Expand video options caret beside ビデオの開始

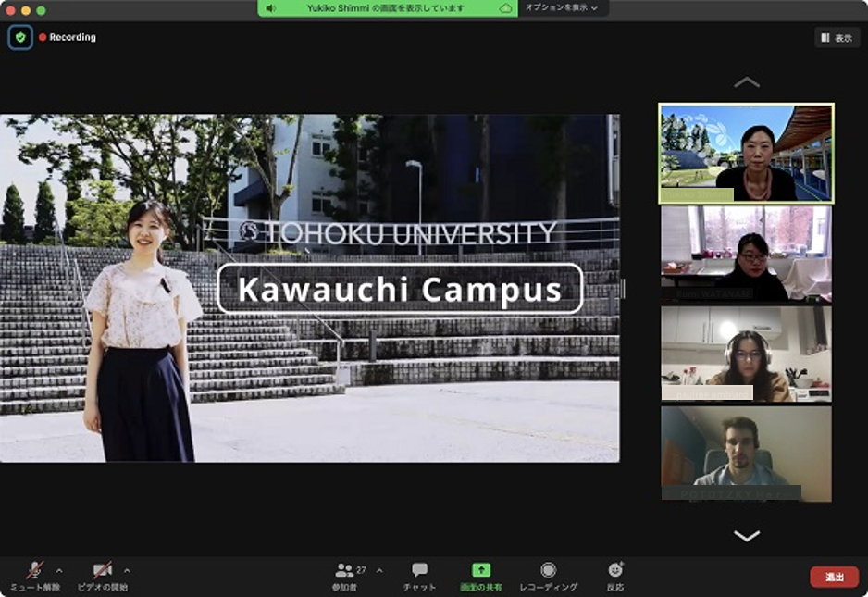[x=127, y=570]
